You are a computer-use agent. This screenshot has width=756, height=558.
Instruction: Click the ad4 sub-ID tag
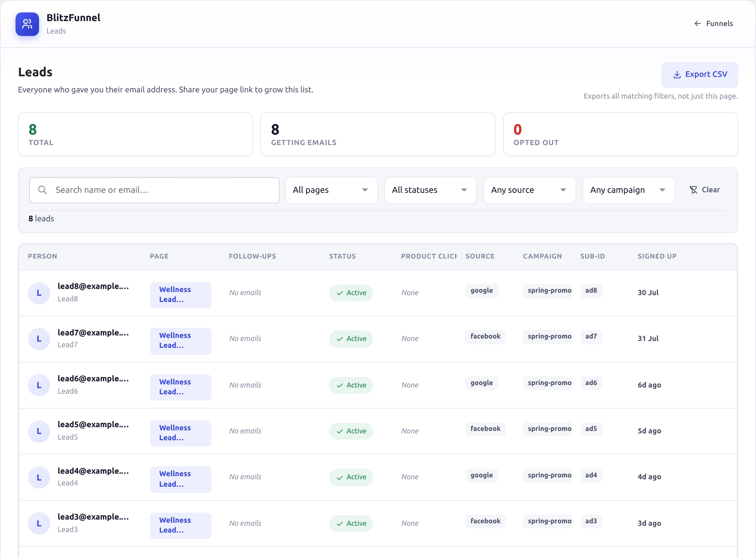coord(591,475)
